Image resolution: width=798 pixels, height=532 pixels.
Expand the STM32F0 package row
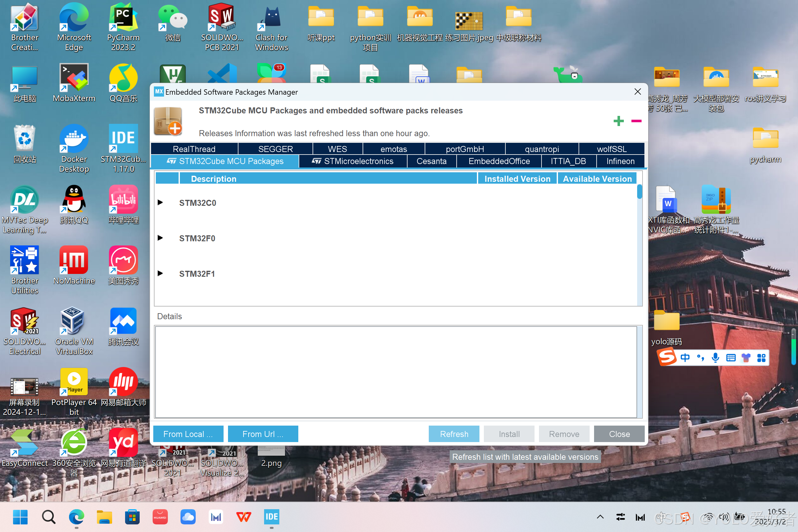[x=160, y=238]
